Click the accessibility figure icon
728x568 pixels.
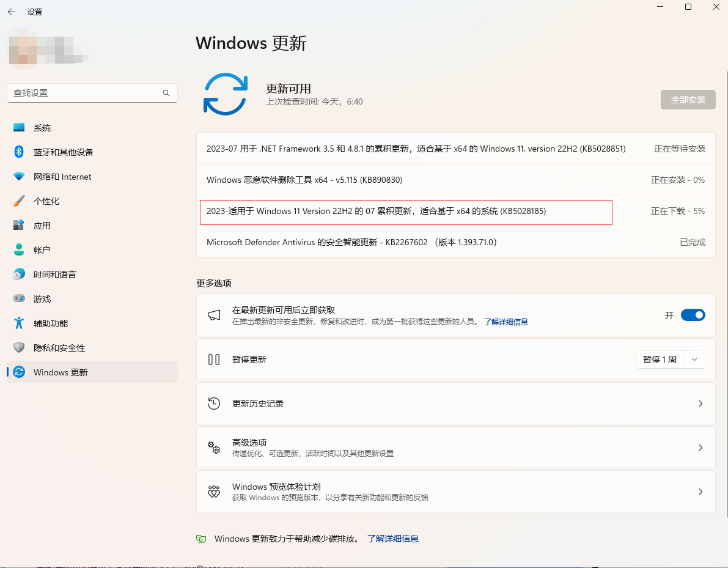point(19,323)
